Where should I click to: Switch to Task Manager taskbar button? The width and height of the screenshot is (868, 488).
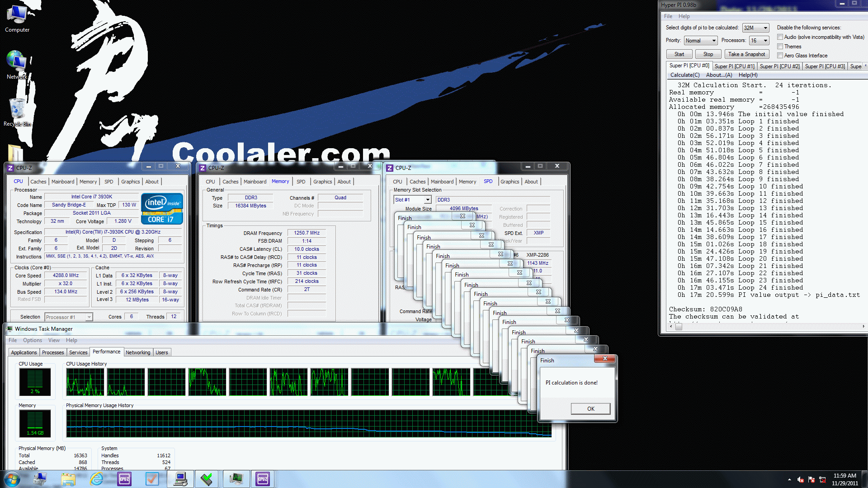tap(236, 479)
